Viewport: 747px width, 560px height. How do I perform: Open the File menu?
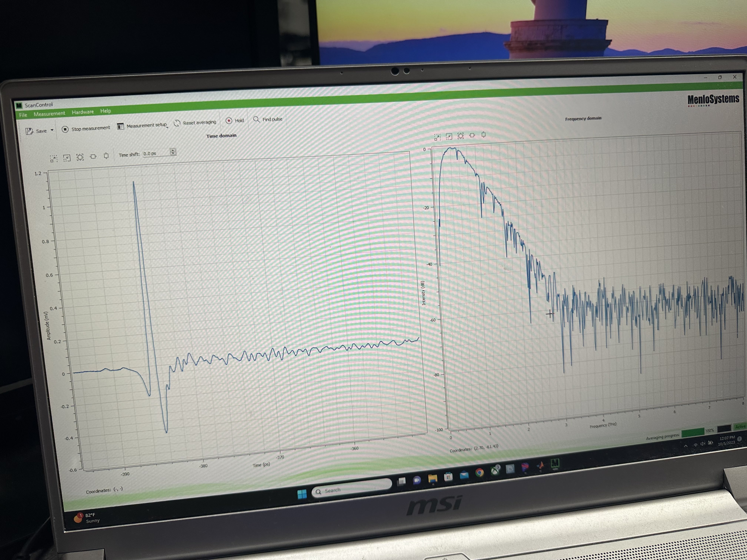(x=23, y=115)
